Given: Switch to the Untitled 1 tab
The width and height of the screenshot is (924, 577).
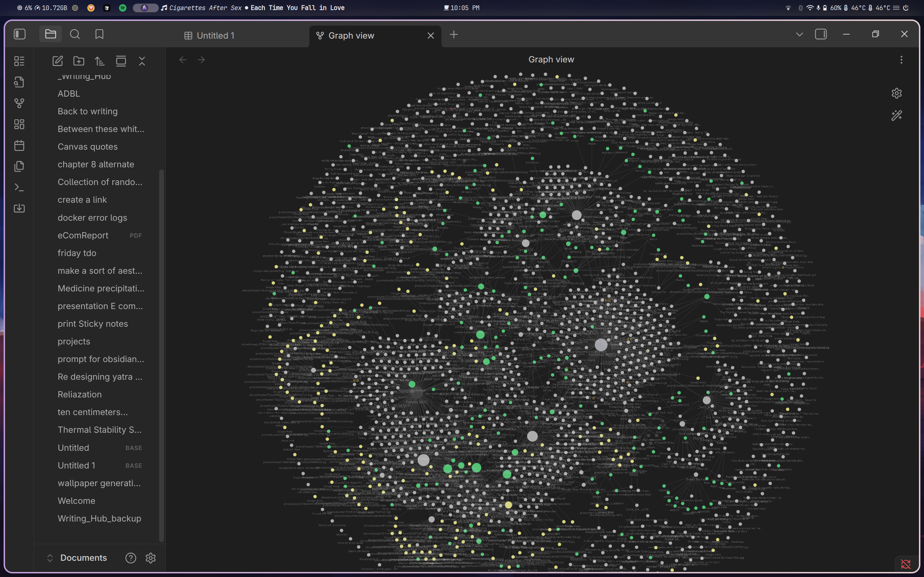Looking at the screenshot, I should point(215,35).
